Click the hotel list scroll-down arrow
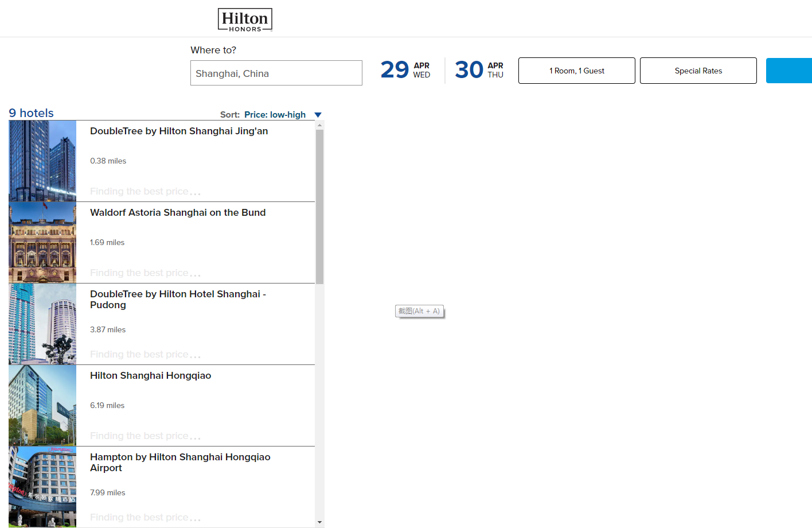This screenshot has width=812, height=528. (319, 522)
